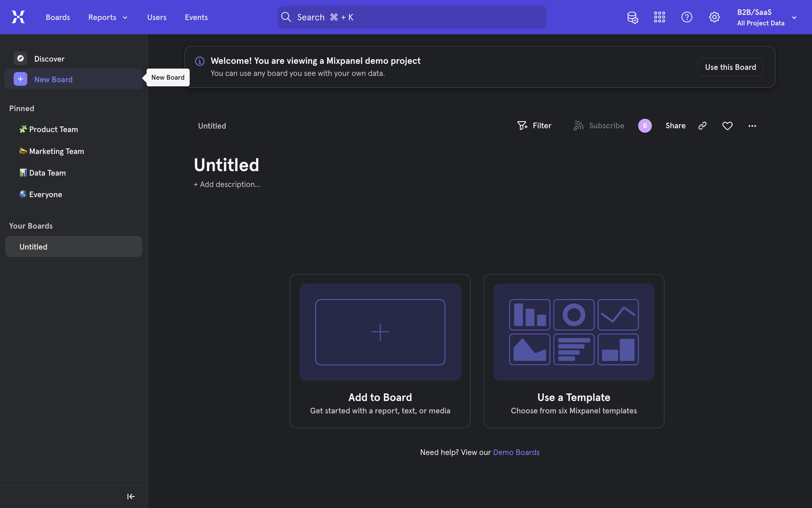This screenshot has width=812, height=508.
Task: Open the help question mark icon
Action: click(x=686, y=17)
